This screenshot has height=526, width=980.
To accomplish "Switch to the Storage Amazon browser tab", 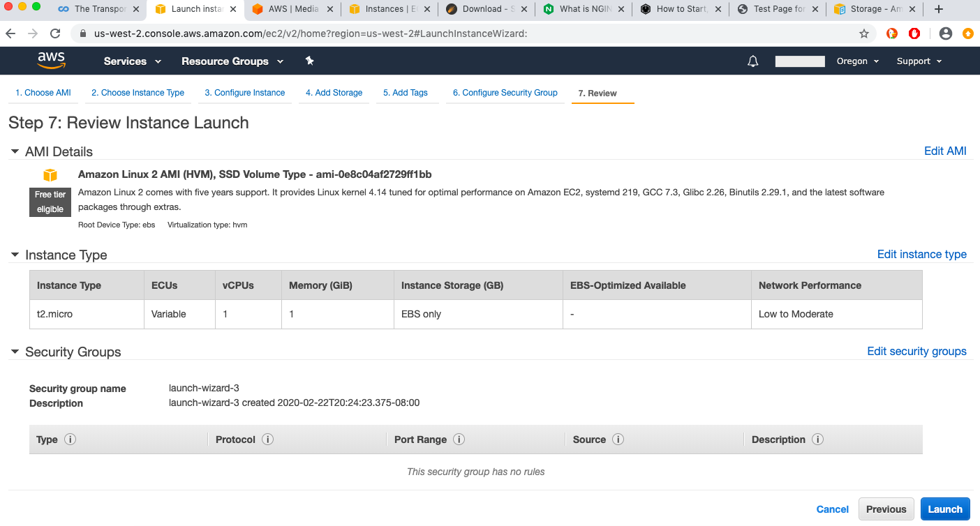I will pos(876,9).
